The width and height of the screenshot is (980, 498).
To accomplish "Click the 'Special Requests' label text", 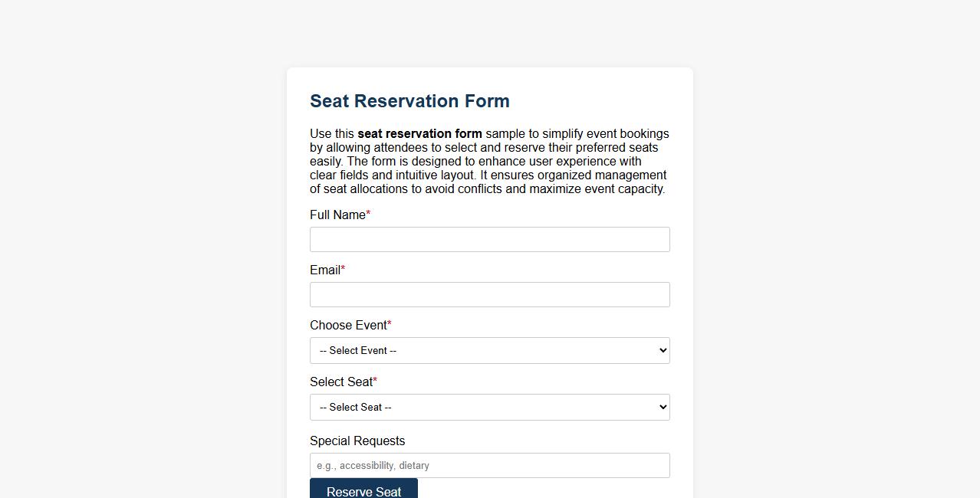I will coord(357,441).
